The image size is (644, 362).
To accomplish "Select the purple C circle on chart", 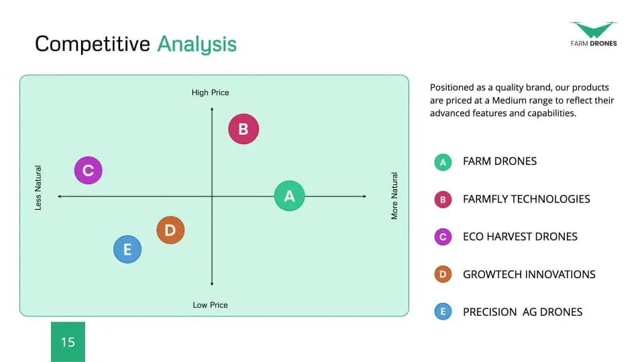I will pos(89,170).
